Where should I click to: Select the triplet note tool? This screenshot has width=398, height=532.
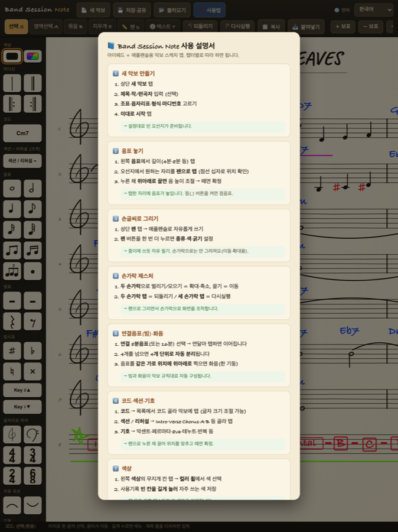[12, 271]
